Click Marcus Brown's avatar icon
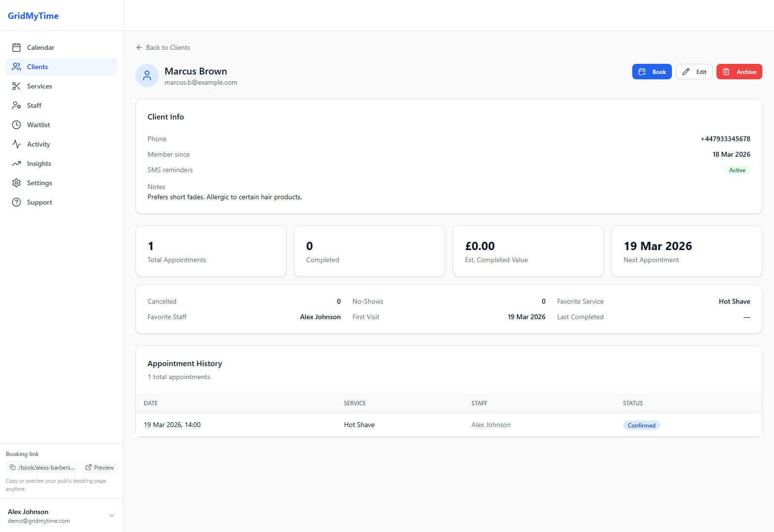 tap(147, 75)
